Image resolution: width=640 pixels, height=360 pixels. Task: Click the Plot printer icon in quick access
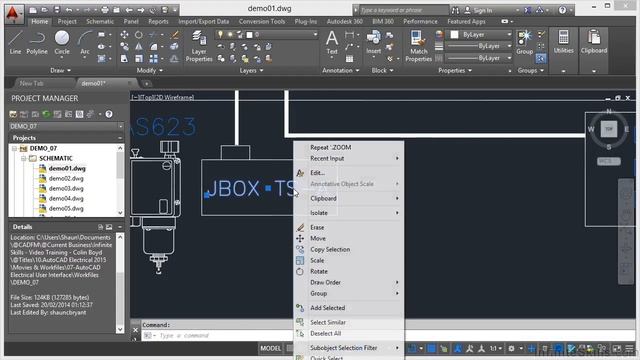(105, 10)
